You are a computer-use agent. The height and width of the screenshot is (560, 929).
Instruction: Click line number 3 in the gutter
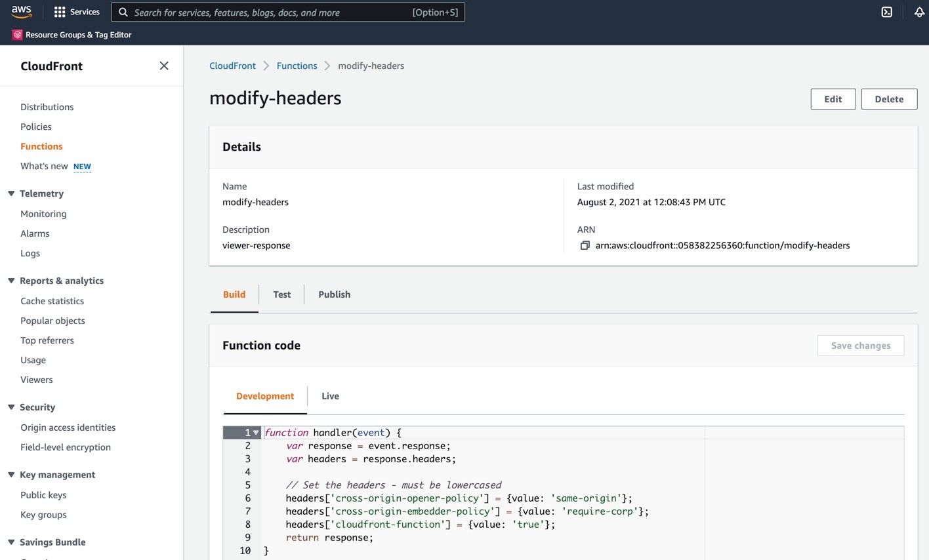coord(247,459)
